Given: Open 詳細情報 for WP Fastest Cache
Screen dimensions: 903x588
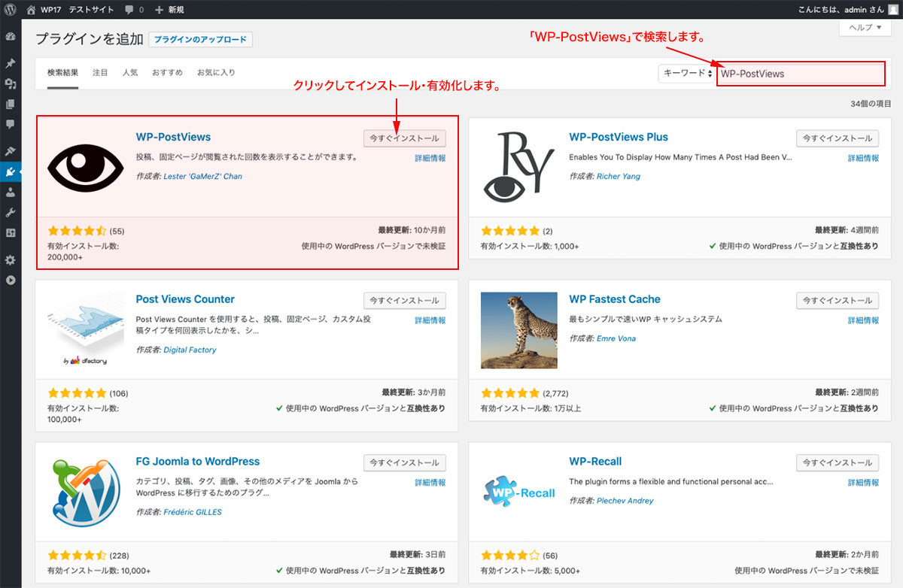Looking at the screenshot, I should pyautogui.click(x=863, y=320).
